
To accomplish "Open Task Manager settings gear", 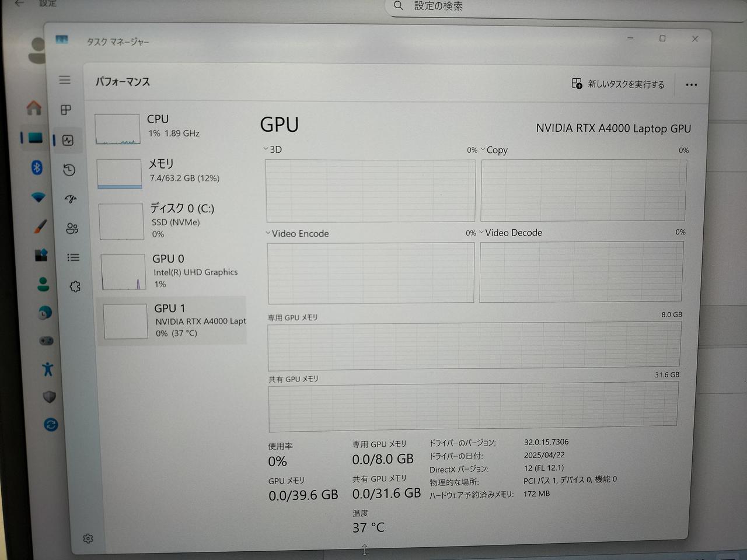I will 88,538.
